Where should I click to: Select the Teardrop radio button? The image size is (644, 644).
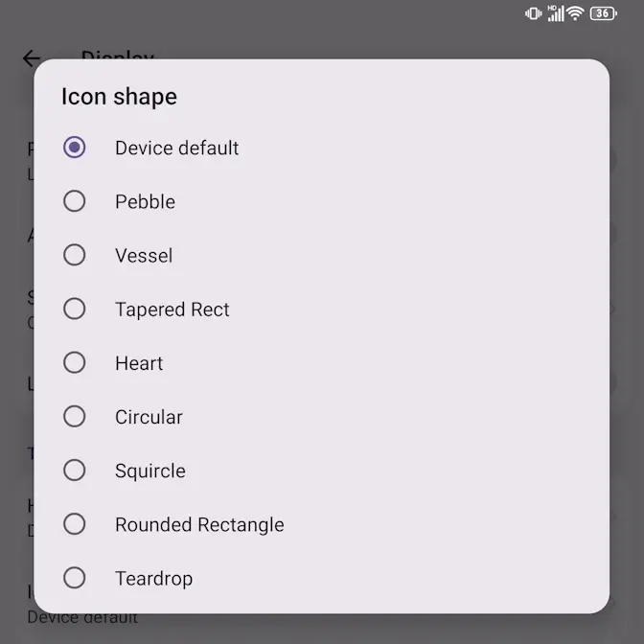point(74,578)
